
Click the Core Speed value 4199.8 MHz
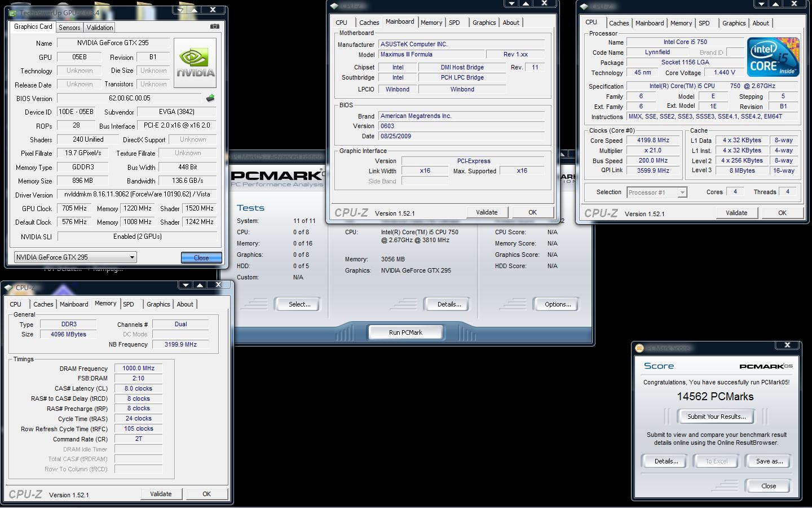(x=653, y=141)
